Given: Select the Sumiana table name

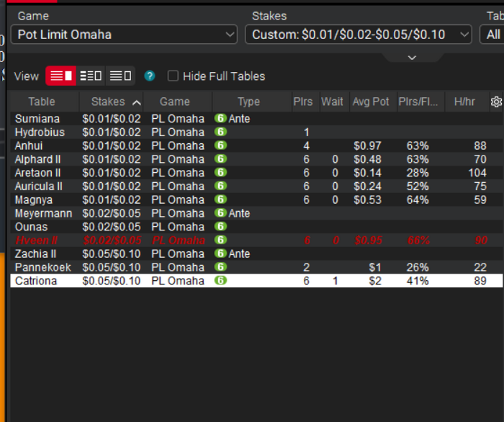Looking at the screenshot, I should tap(37, 119).
